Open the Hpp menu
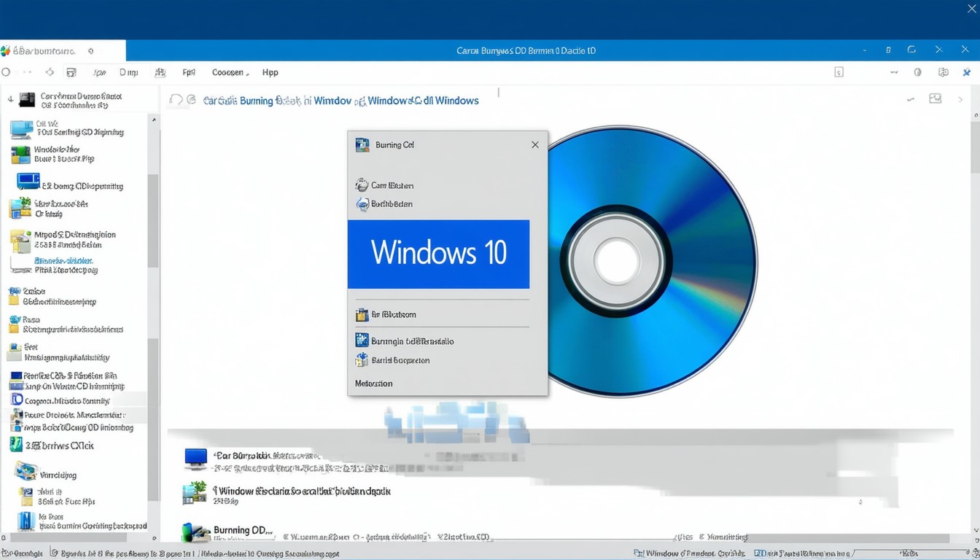 (x=270, y=73)
